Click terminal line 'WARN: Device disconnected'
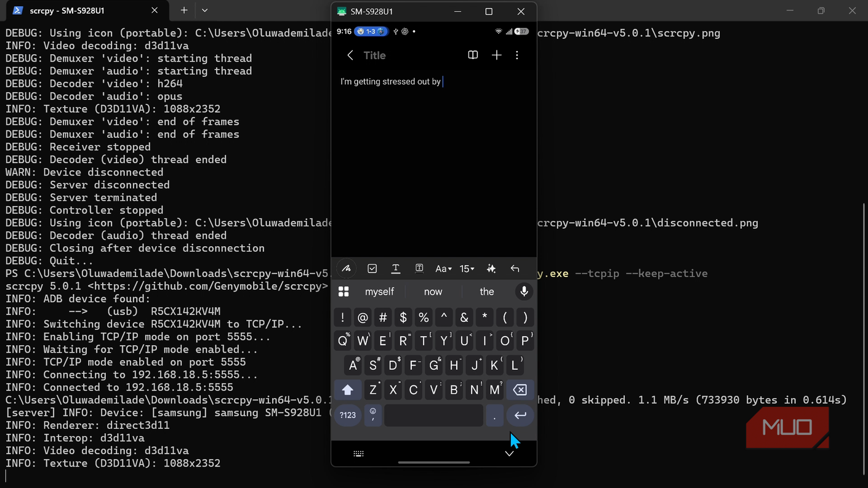The width and height of the screenshot is (868, 488). coord(84,172)
